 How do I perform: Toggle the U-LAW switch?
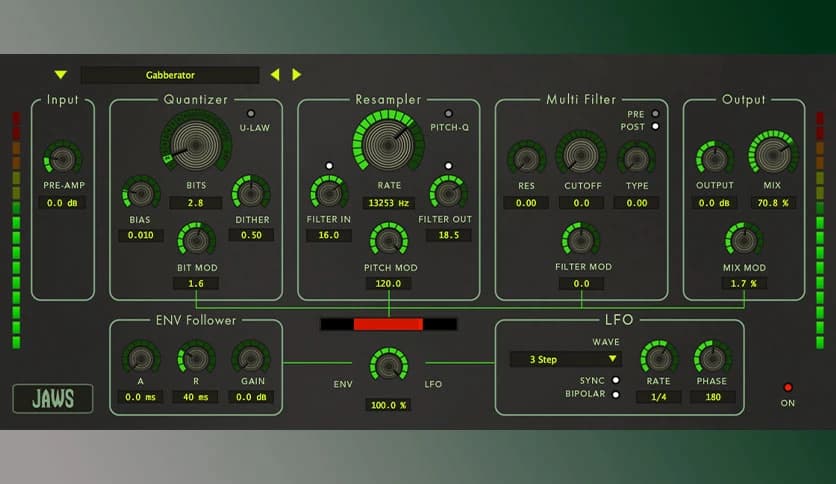click(x=251, y=114)
